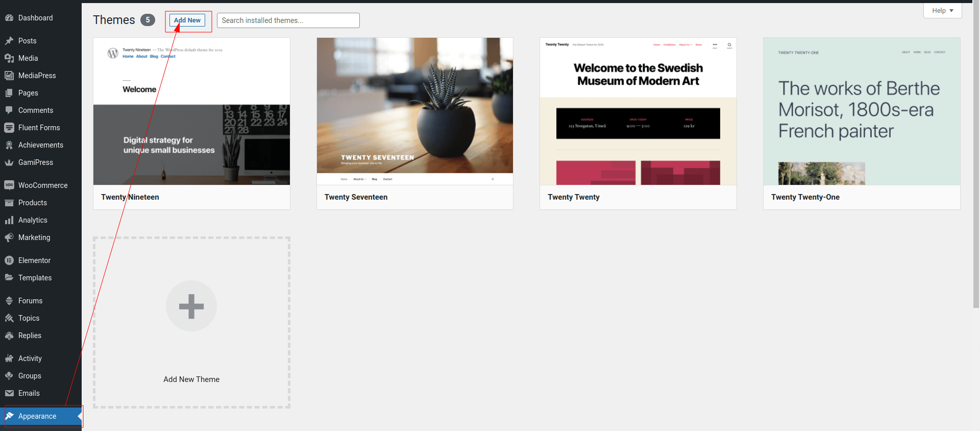The image size is (980, 431).
Task: Click the Topics icon in sidebar
Action: (9, 318)
